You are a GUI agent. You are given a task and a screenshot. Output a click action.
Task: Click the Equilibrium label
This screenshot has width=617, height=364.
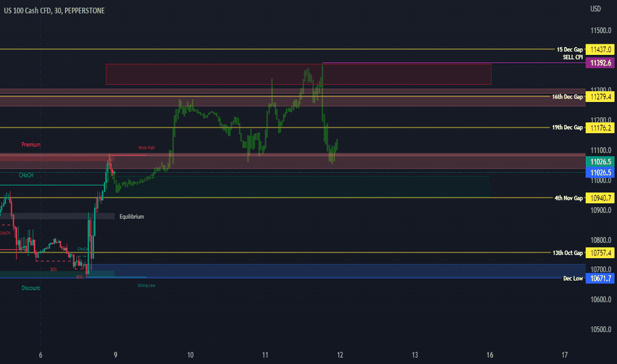[x=132, y=216]
